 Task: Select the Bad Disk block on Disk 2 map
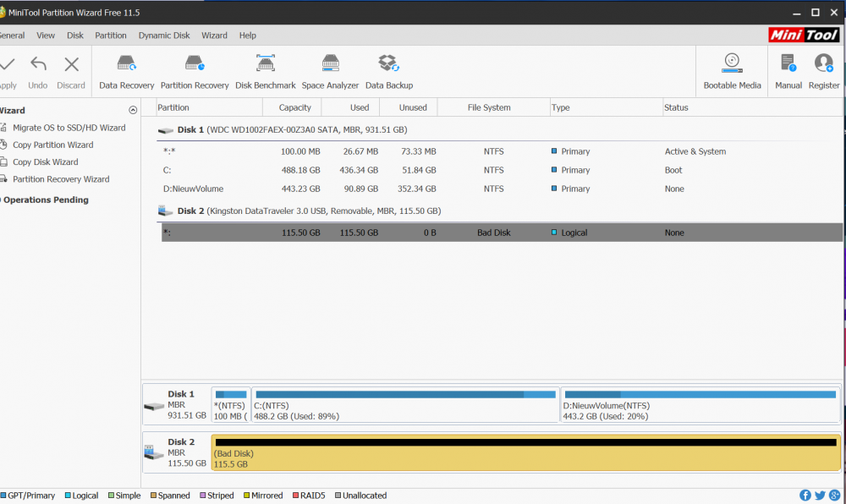pos(525,453)
